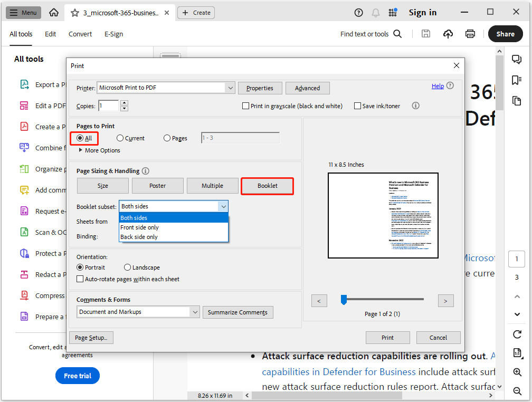This screenshot has width=532, height=402.
Task: Choose 'Front side only' from booklet subset list
Action: (x=140, y=227)
